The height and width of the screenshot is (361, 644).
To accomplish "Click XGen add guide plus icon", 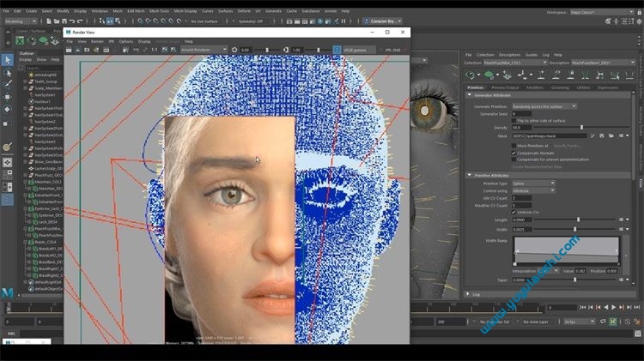I will [541, 75].
